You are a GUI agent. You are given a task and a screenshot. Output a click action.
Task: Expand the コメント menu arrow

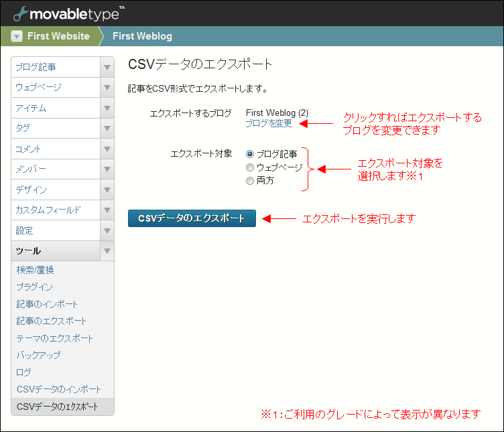pos(107,149)
